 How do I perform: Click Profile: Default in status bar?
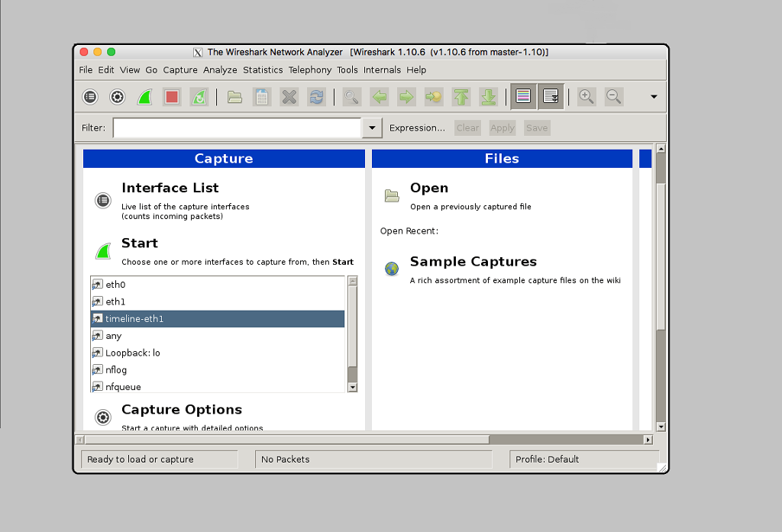click(x=547, y=459)
